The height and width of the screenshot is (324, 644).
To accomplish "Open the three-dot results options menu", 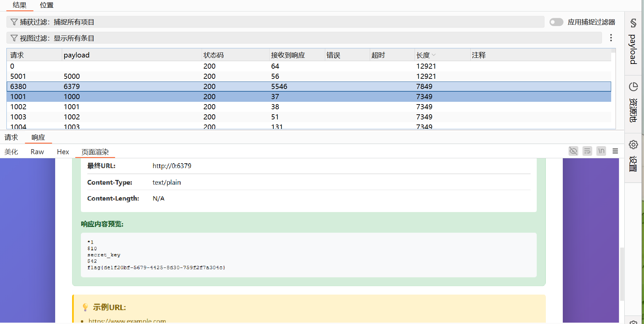I will [611, 38].
